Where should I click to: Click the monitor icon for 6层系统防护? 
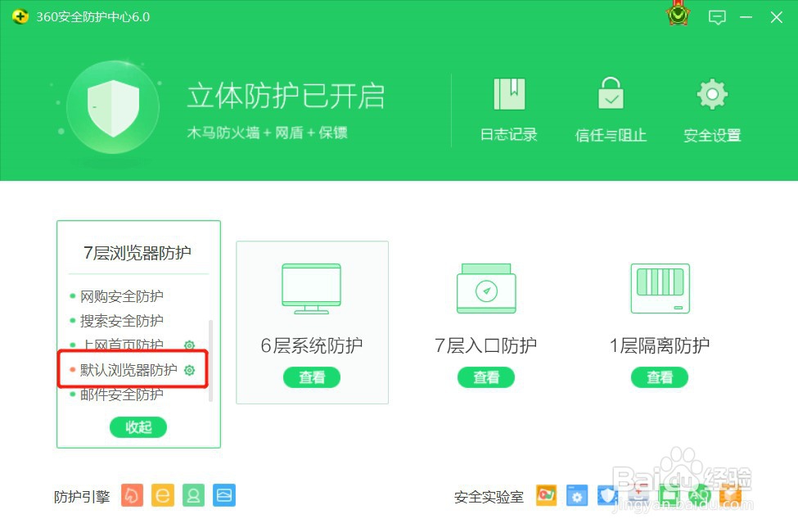pos(312,289)
